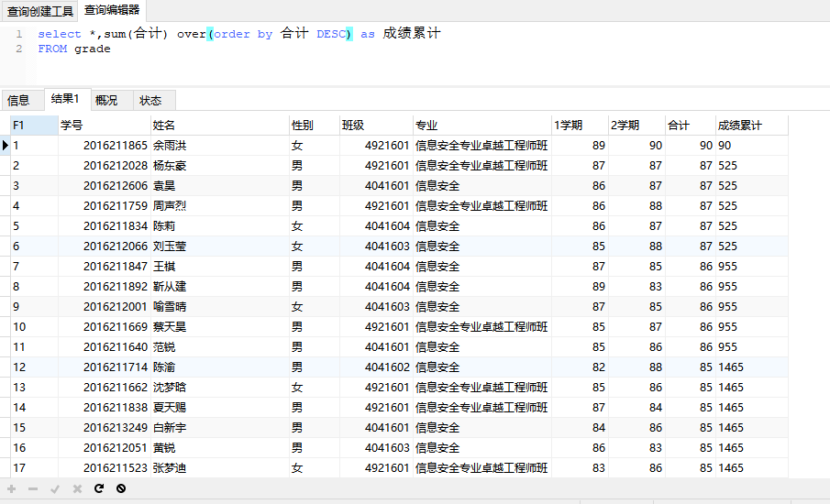
Task: Select name cell 张梦迪
Action: click(220, 467)
